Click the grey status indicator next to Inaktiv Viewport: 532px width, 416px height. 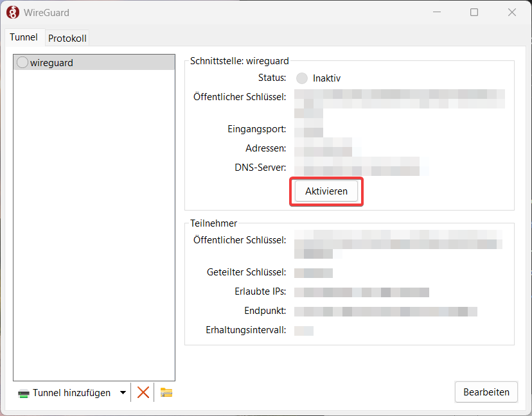coord(301,78)
